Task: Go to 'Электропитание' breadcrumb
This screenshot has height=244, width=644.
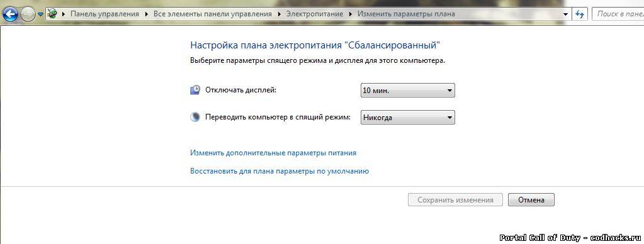Action: pyautogui.click(x=315, y=14)
